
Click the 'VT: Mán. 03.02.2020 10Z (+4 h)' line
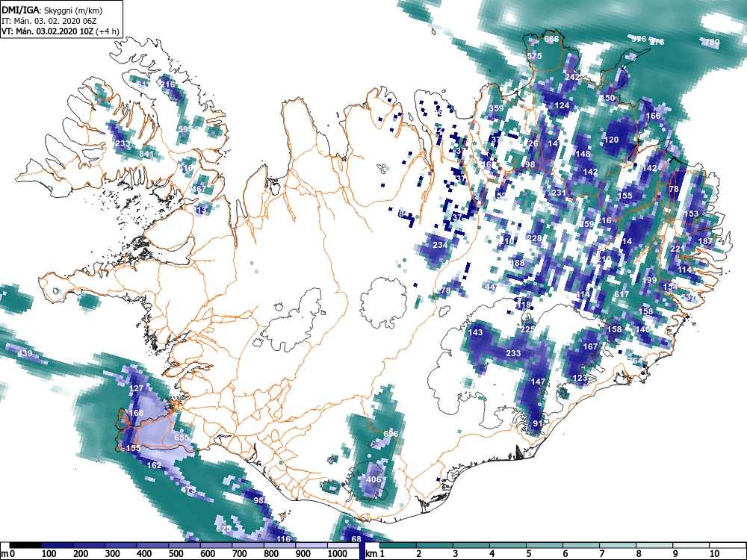pos(60,31)
